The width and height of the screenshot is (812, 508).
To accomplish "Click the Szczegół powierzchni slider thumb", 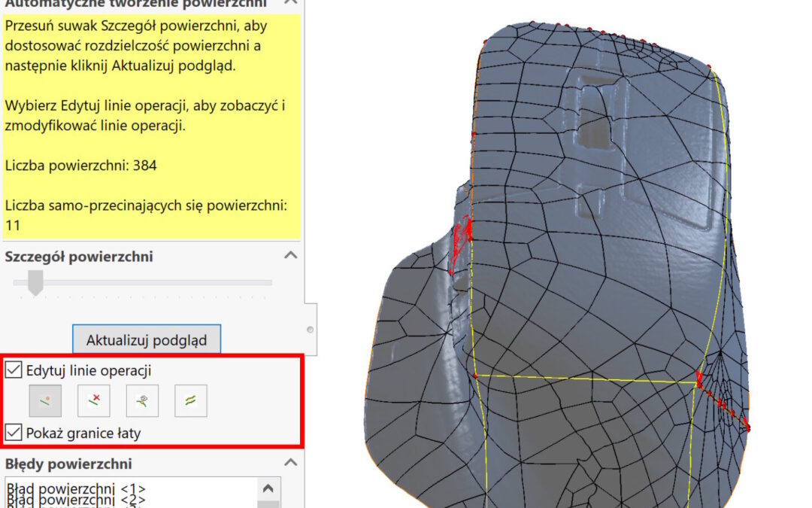I will (x=35, y=283).
